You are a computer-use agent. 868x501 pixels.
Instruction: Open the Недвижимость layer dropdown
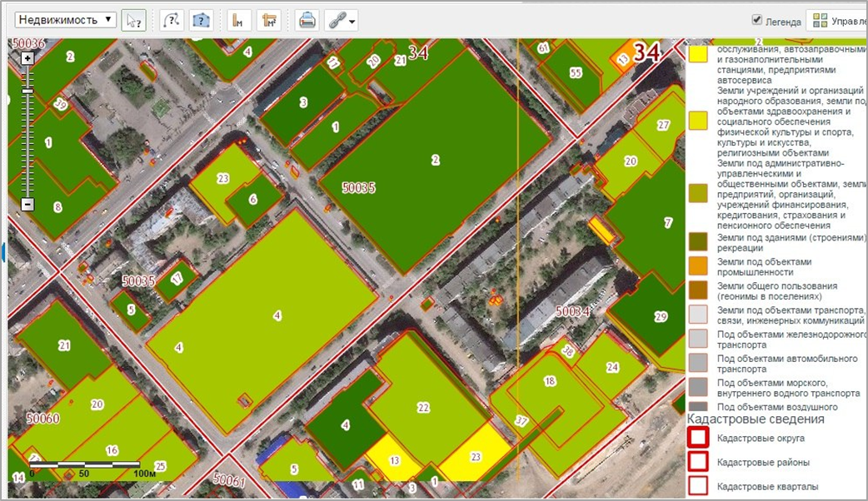65,20
